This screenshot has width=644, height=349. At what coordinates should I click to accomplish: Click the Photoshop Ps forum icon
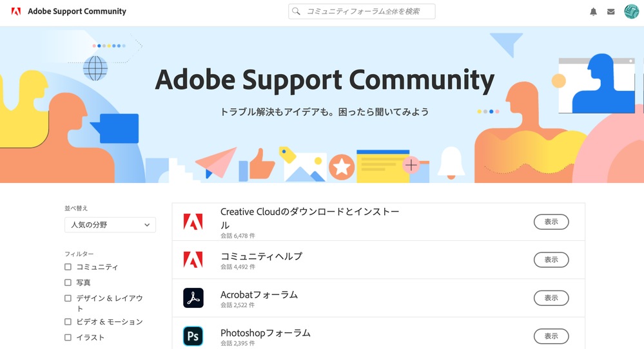tap(193, 336)
